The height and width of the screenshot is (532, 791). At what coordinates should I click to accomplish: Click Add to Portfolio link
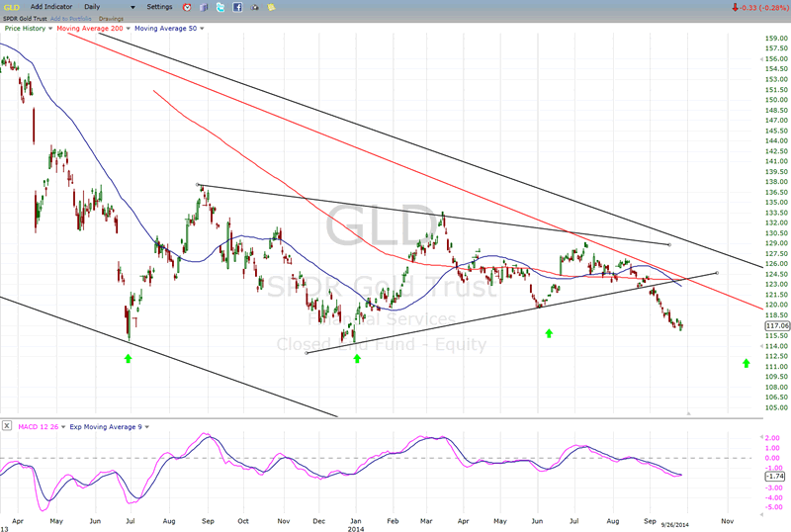pyautogui.click(x=71, y=19)
